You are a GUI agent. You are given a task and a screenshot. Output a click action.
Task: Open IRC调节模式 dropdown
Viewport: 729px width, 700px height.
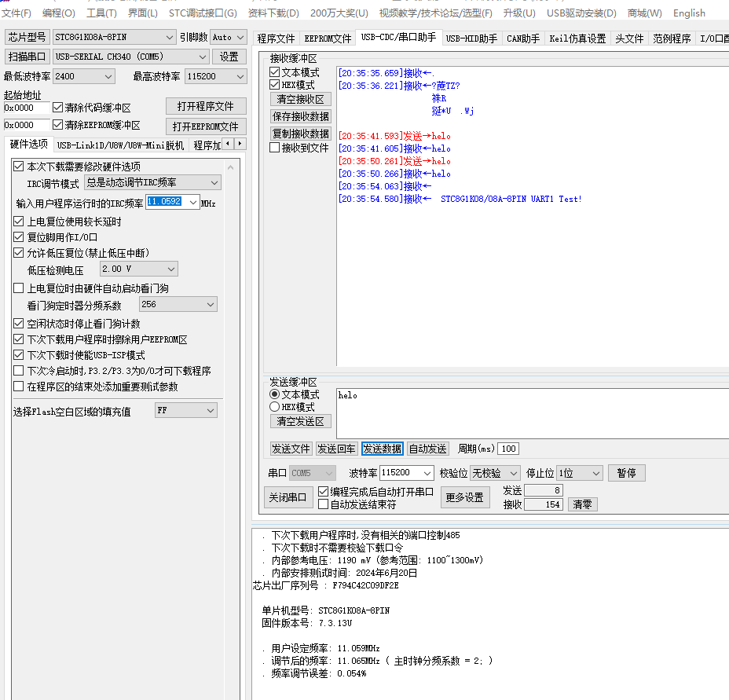(x=152, y=183)
